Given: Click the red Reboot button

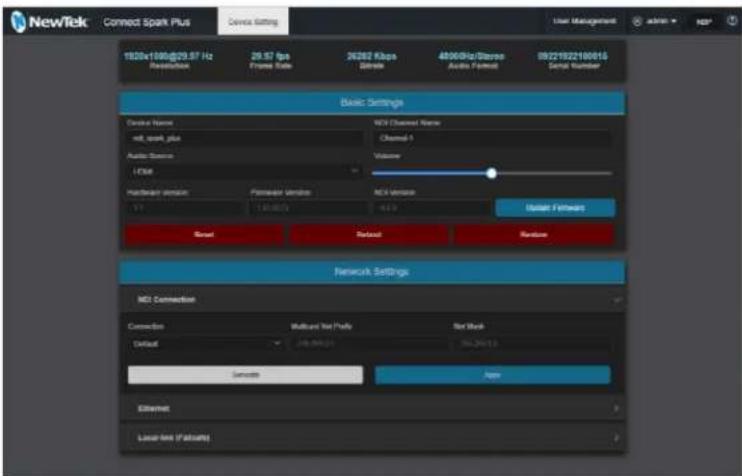Looking at the screenshot, I should [x=369, y=235].
